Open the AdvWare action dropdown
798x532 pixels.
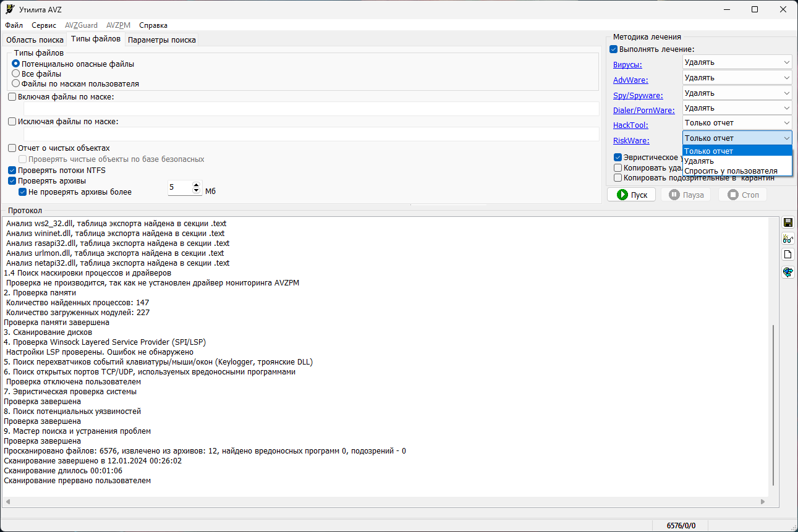[x=737, y=78]
